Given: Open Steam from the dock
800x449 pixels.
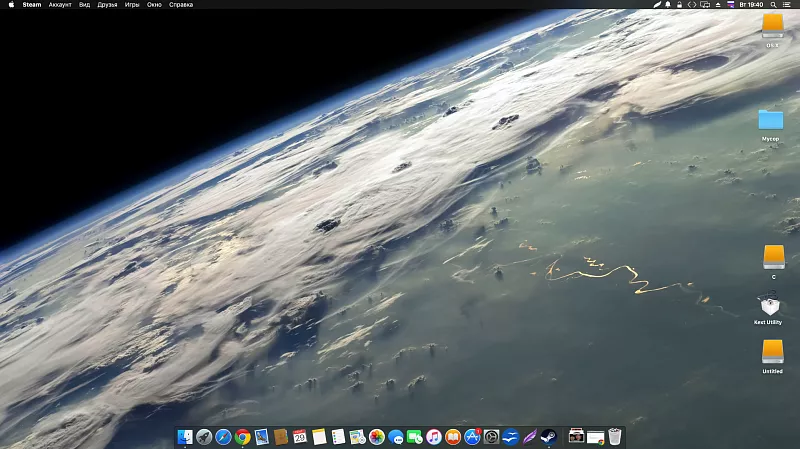Looking at the screenshot, I should click(x=548, y=437).
